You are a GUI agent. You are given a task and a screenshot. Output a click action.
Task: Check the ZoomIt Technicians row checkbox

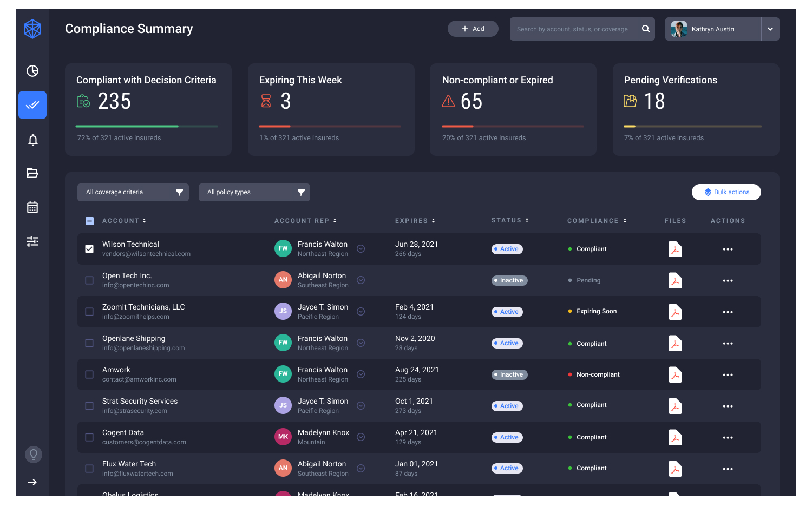tap(89, 312)
